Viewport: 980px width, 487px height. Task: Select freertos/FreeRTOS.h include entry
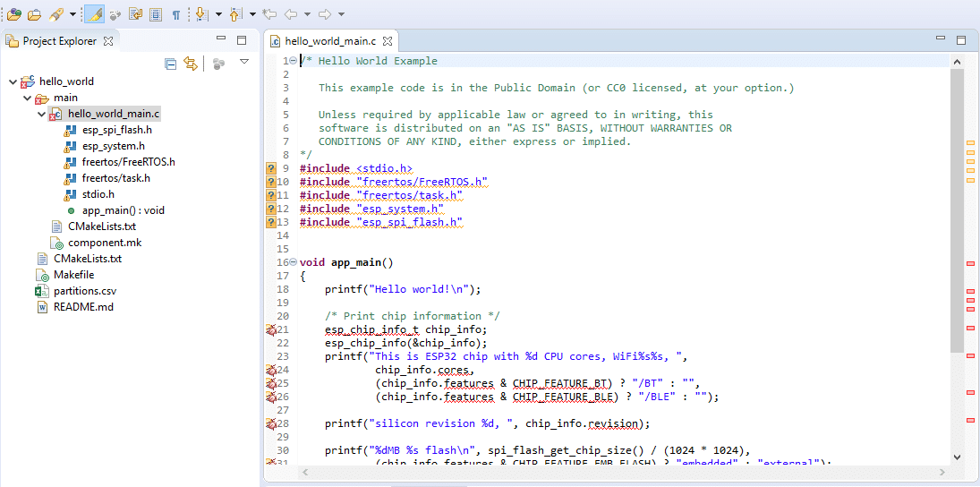[128, 162]
